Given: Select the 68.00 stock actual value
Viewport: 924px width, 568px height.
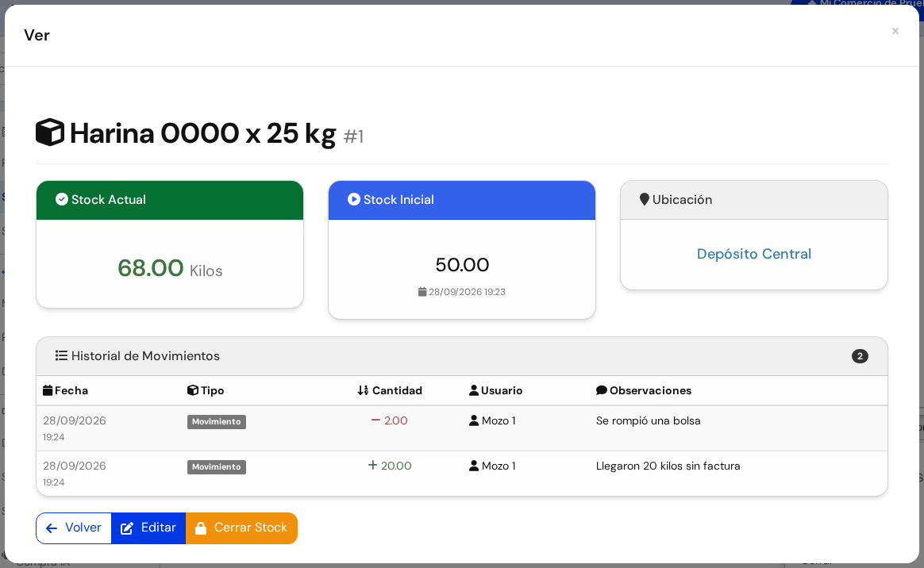Looking at the screenshot, I should [x=150, y=268].
